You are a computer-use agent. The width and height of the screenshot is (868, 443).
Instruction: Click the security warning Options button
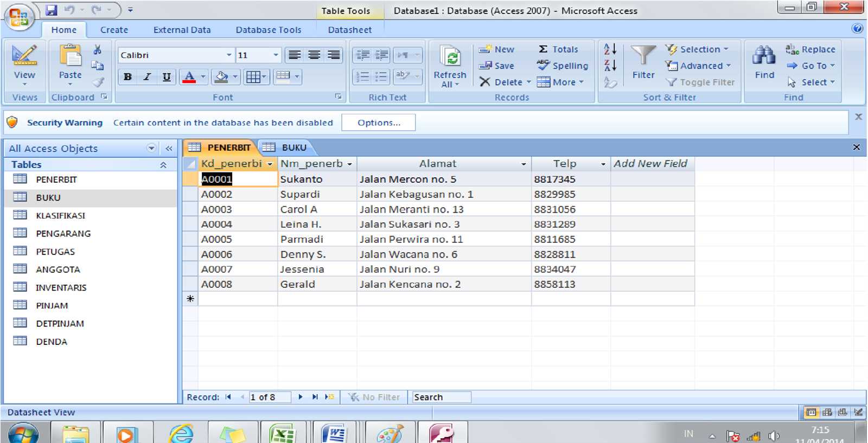tap(379, 123)
